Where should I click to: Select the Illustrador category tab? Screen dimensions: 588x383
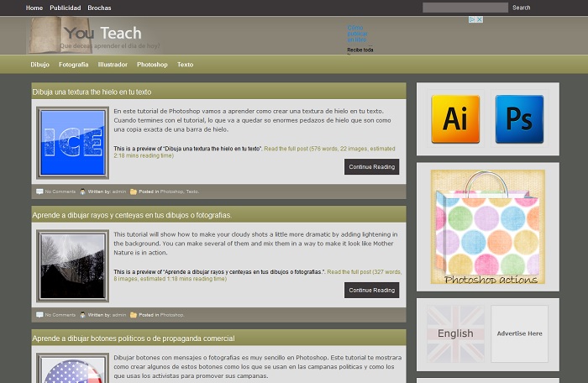tap(113, 65)
